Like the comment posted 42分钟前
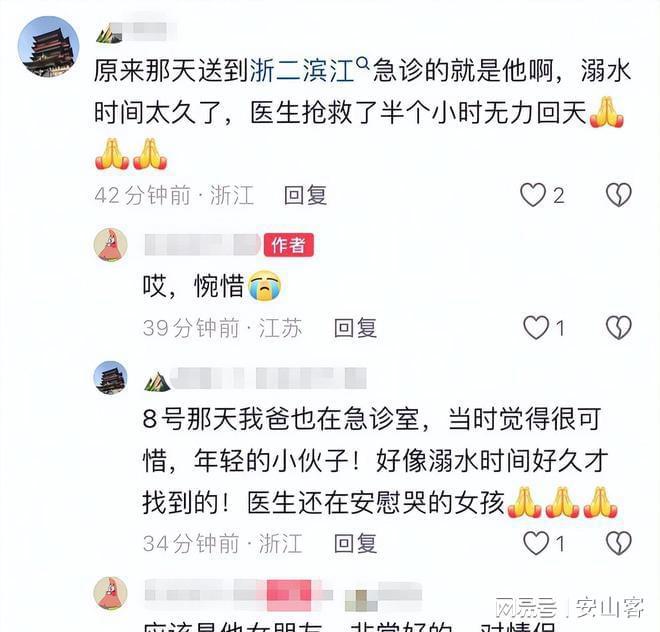660x632 pixels. pos(533,195)
